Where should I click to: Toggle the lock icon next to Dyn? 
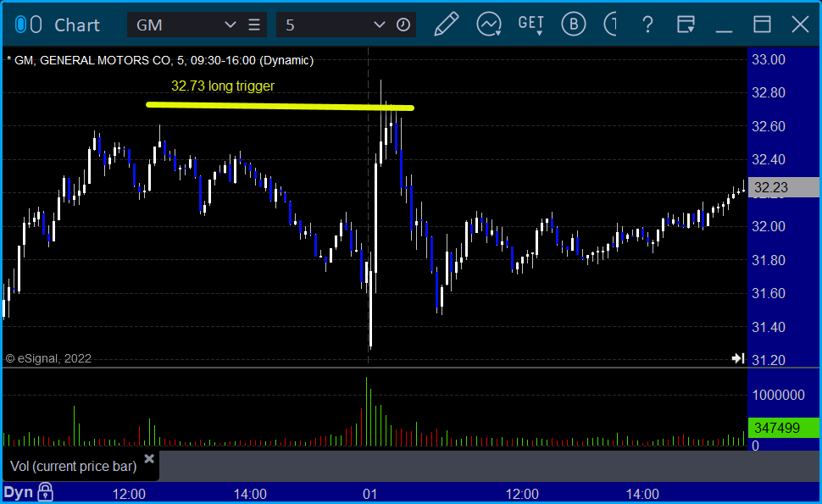tap(46, 492)
